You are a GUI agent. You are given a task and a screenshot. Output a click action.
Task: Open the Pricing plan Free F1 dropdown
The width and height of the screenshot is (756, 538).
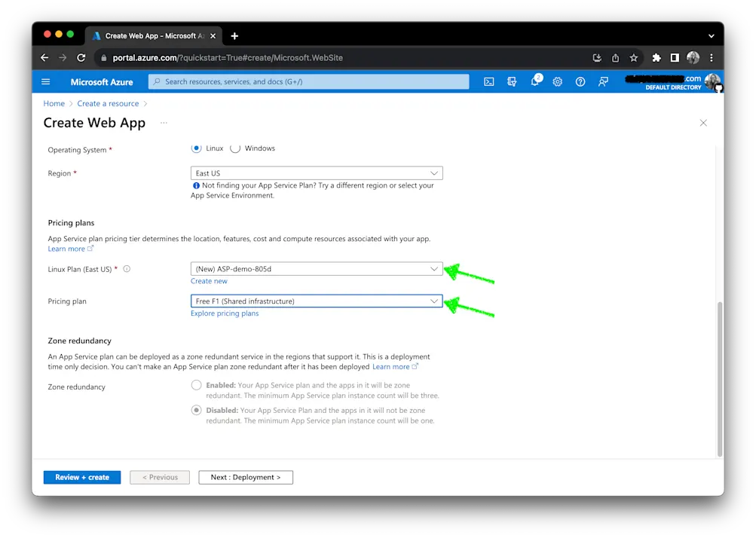click(316, 301)
